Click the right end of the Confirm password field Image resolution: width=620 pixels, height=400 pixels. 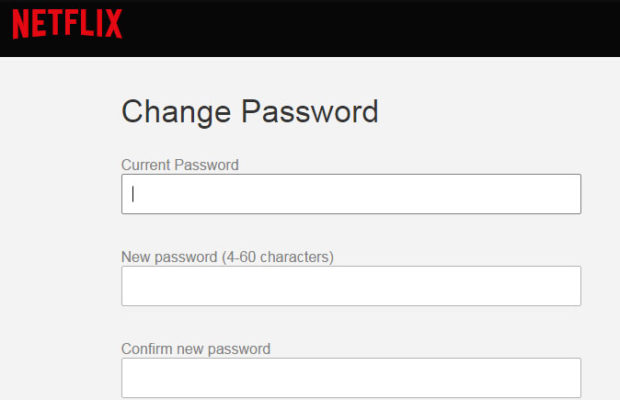[x=565, y=378]
